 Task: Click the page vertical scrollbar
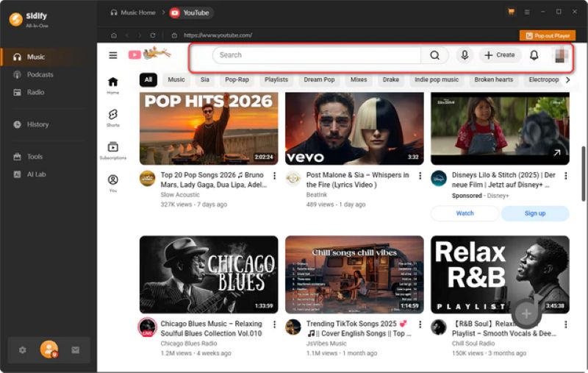(x=583, y=174)
